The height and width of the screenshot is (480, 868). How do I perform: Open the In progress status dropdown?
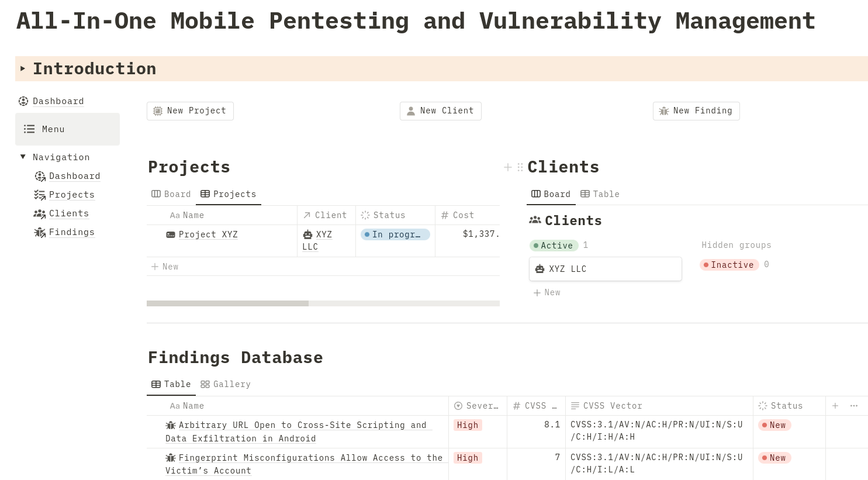tap(395, 234)
